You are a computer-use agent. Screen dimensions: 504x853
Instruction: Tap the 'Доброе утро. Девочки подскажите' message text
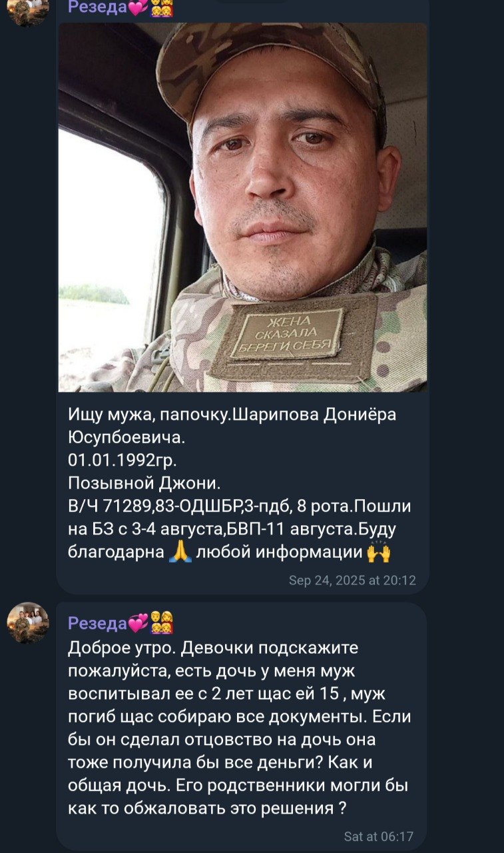(214, 647)
